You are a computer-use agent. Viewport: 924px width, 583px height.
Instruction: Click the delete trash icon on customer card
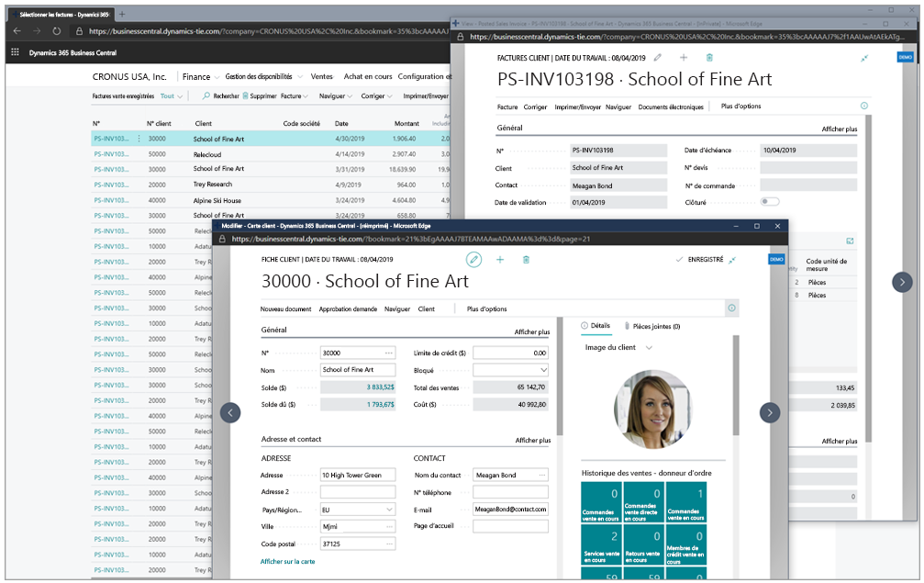(527, 260)
